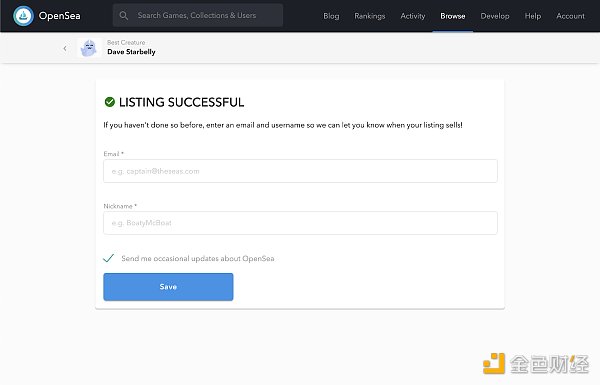Open the Blog menu item
Image resolution: width=600 pixels, height=385 pixels.
click(x=331, y=16)
